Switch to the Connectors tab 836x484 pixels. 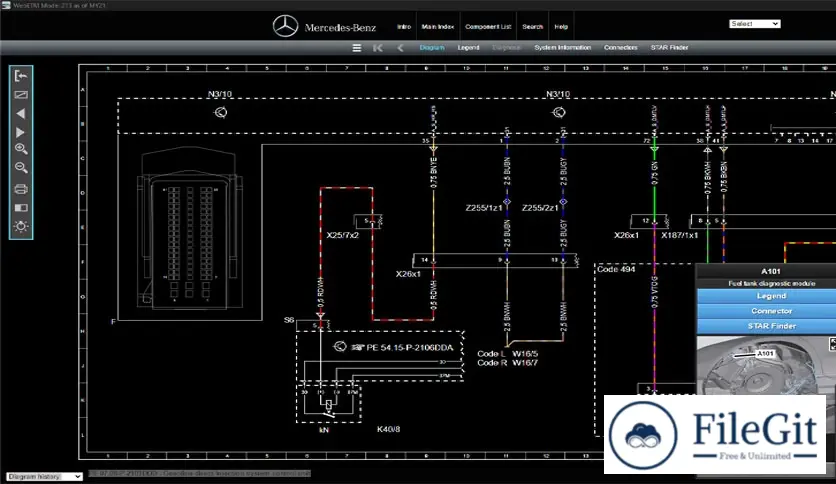pyautogui.click(x=621, y=47)
